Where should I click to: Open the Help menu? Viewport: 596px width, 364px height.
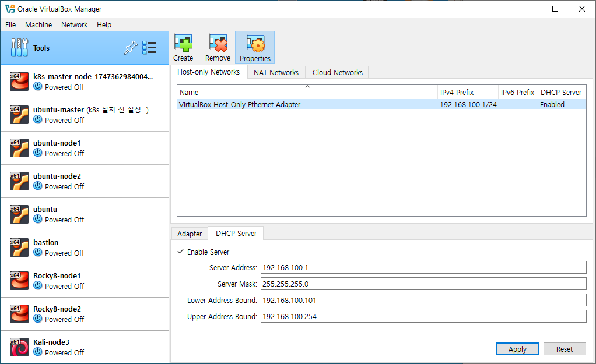104,24
